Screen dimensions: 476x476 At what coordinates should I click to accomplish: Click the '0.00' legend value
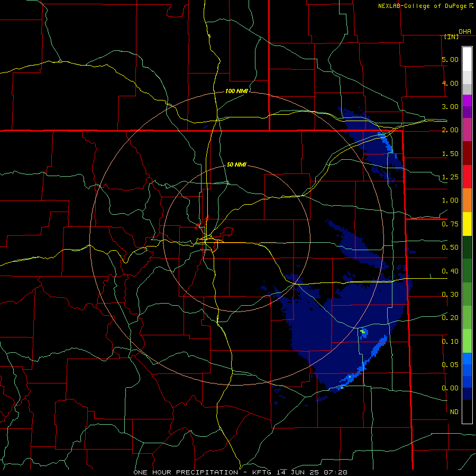point(450,388)
